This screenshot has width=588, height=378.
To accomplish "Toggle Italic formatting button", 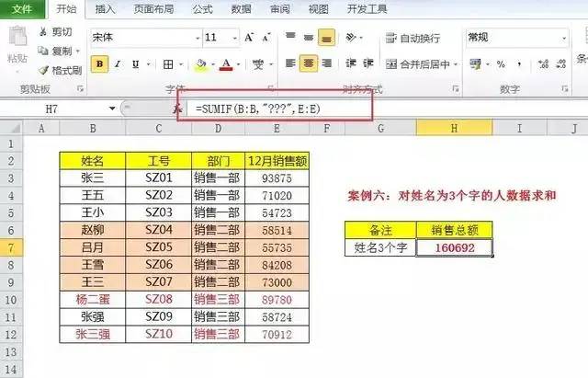I will pyautogui.click(x=118, y=64).
